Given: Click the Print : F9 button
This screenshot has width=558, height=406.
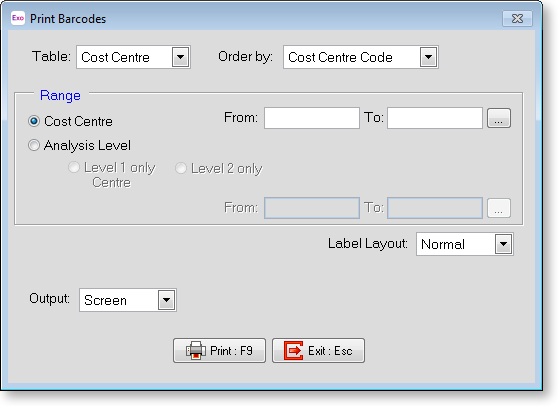Looking at the screenshot, I should (x=219, y=350).
